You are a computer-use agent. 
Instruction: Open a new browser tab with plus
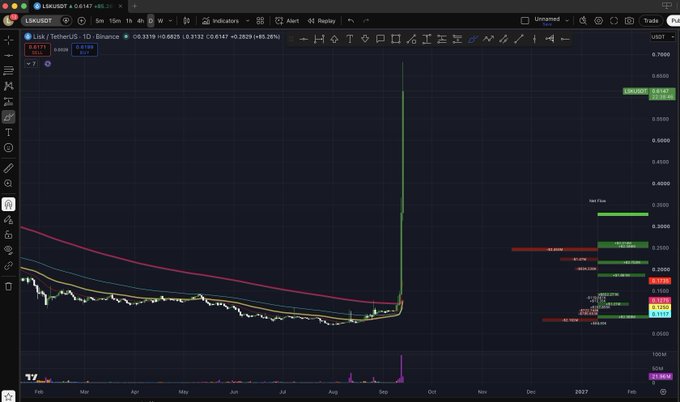click(x=134, y=6)
